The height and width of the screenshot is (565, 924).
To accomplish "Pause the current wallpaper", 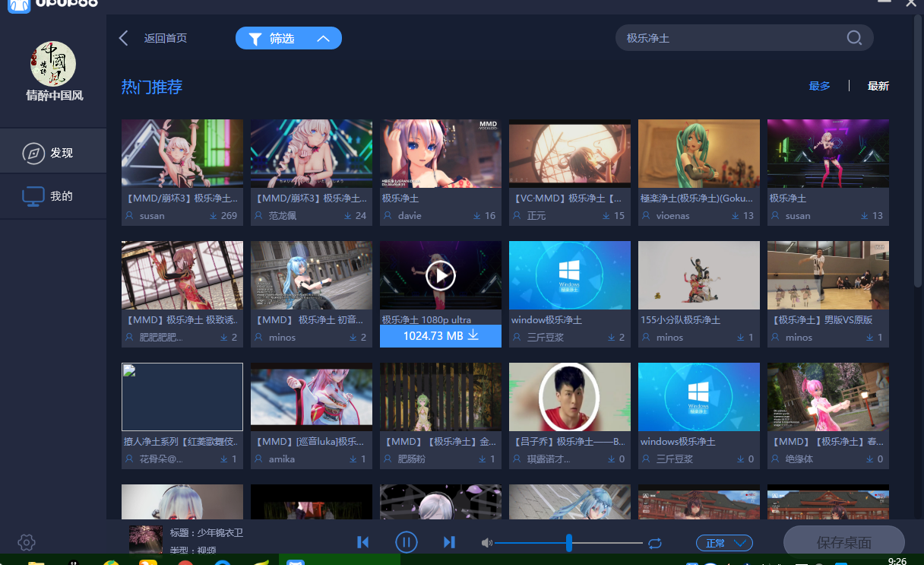I will pos(407,542).
